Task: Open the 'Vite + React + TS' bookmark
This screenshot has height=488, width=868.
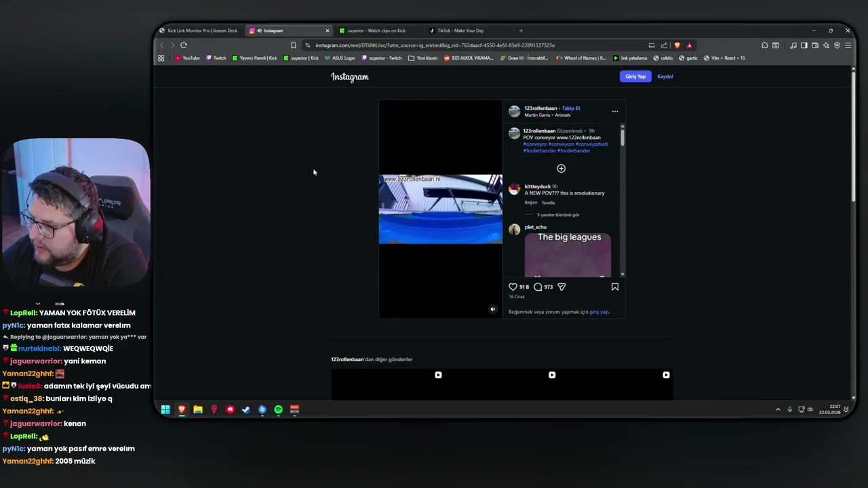Action: click(x=724, y=58)
